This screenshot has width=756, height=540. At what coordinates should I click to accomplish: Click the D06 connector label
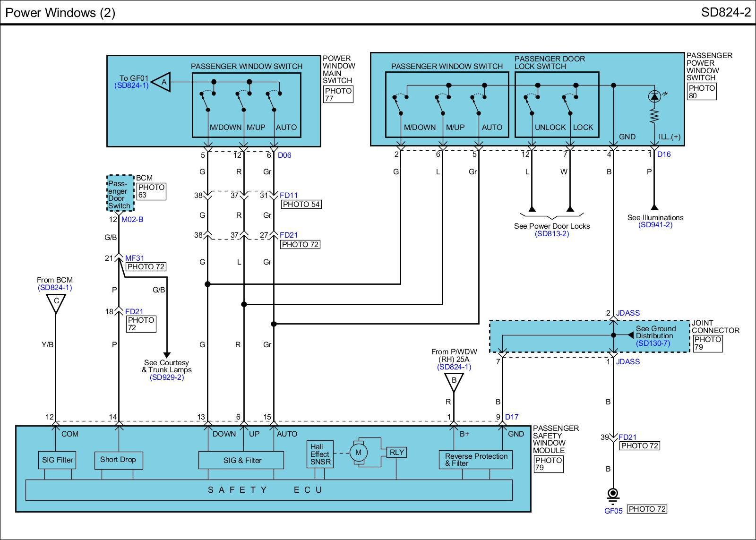(284, 155)
